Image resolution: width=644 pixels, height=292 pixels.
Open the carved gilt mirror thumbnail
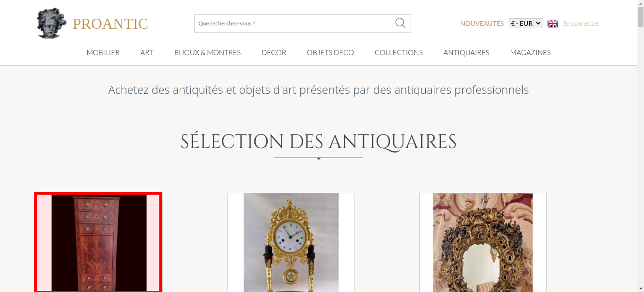[x=483, y=242]
